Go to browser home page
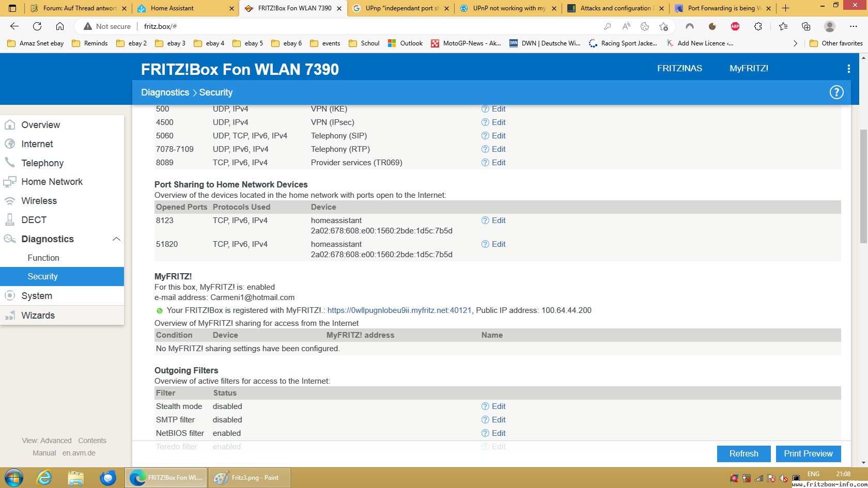Image resolution: width=868 pixels, height=488 pixels. click(x=60, y=26)
